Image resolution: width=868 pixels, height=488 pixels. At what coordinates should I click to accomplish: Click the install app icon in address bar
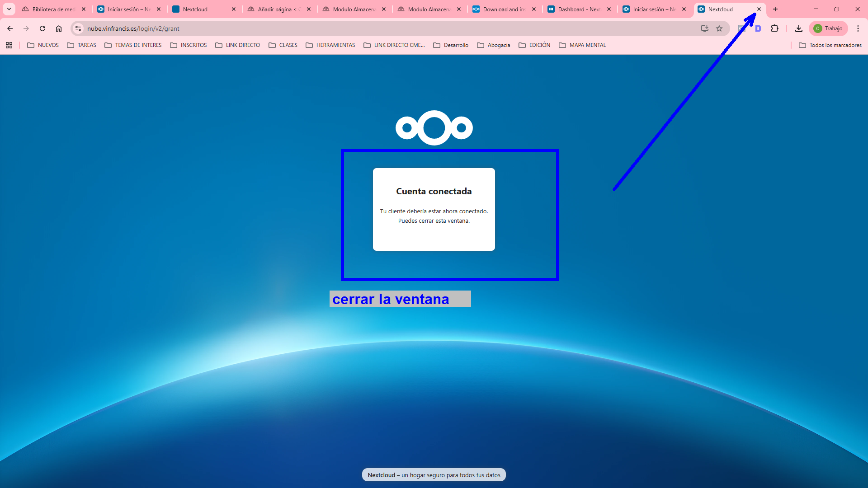(x=705, y=28)
